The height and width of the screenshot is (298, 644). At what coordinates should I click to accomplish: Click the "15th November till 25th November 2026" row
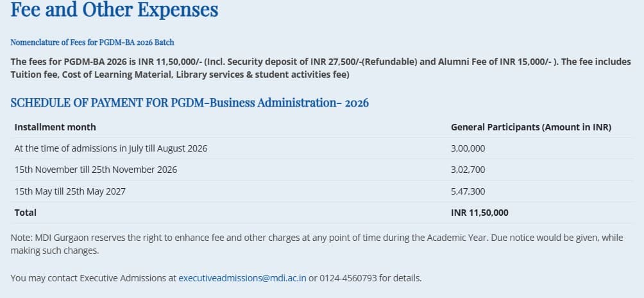click(x=96, y=170)
